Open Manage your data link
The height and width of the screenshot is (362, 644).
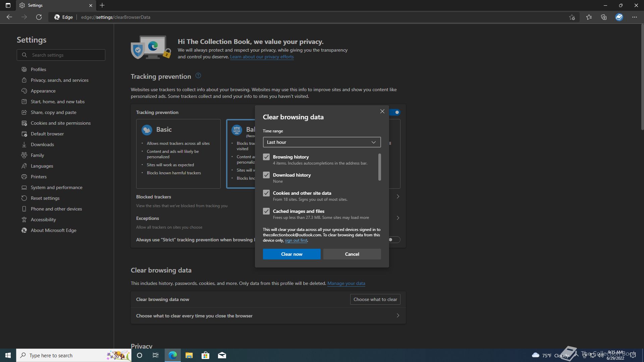click(346, 284)
